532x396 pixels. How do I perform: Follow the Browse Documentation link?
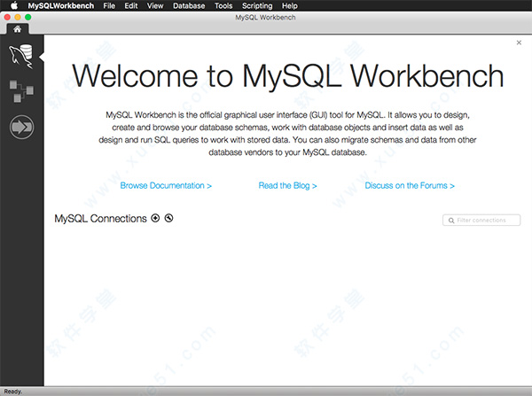(166, 185)
